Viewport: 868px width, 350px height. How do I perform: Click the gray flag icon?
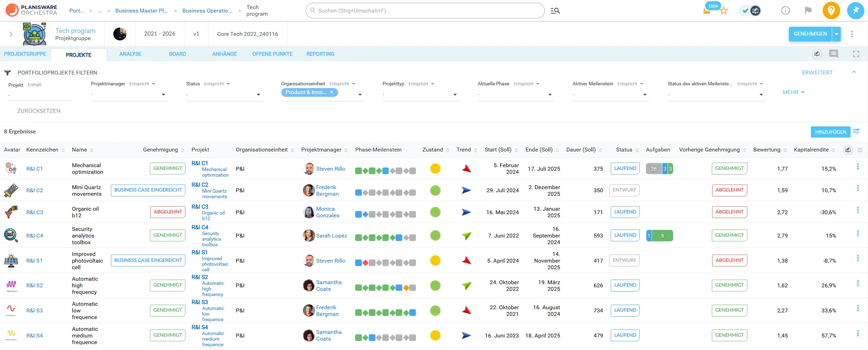click(808, 11)
